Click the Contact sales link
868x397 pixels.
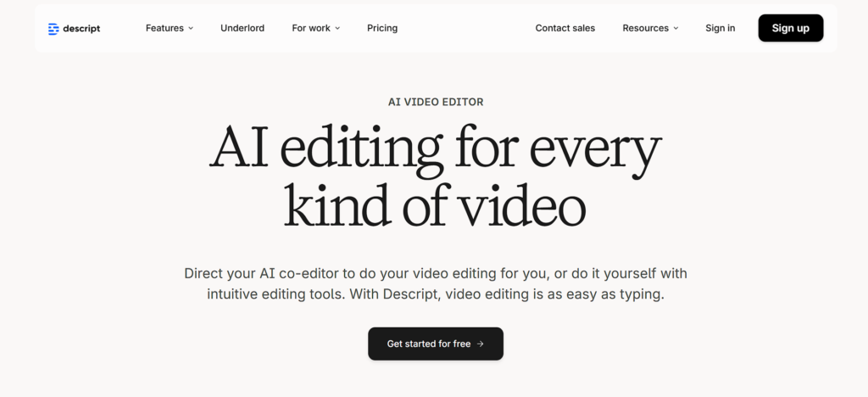pos(565,28)
